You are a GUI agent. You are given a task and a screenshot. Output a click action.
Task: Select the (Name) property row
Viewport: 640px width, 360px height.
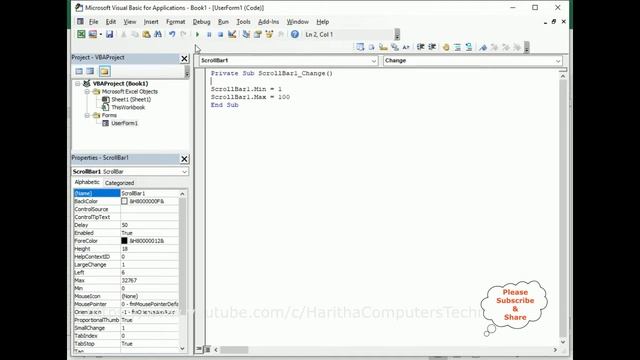[126, 193]
